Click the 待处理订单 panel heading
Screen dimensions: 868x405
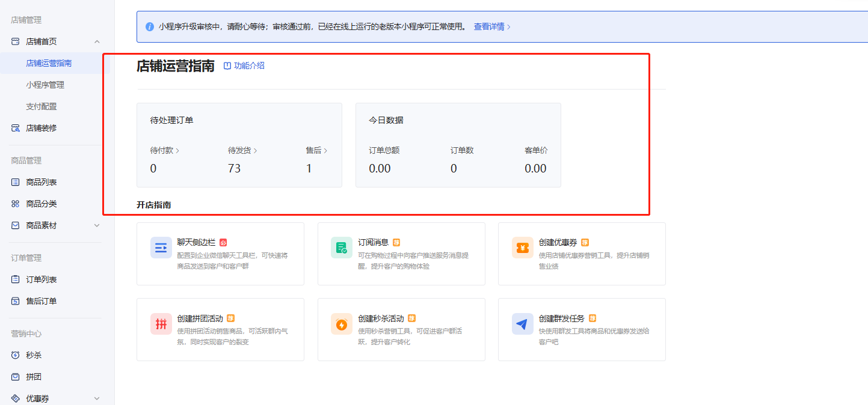[172, 120]
